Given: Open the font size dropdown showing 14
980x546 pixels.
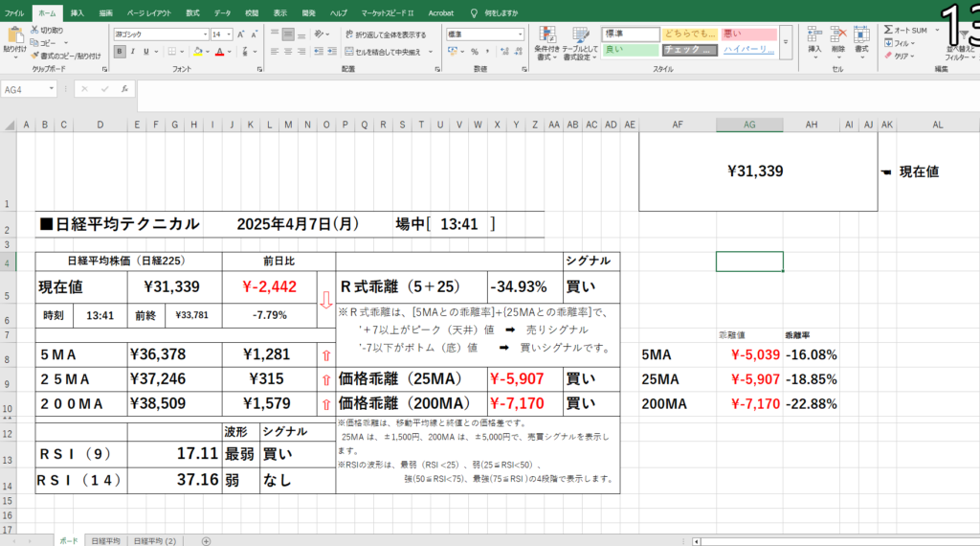Looking at the screenshot, I should (x=230, y=34).
